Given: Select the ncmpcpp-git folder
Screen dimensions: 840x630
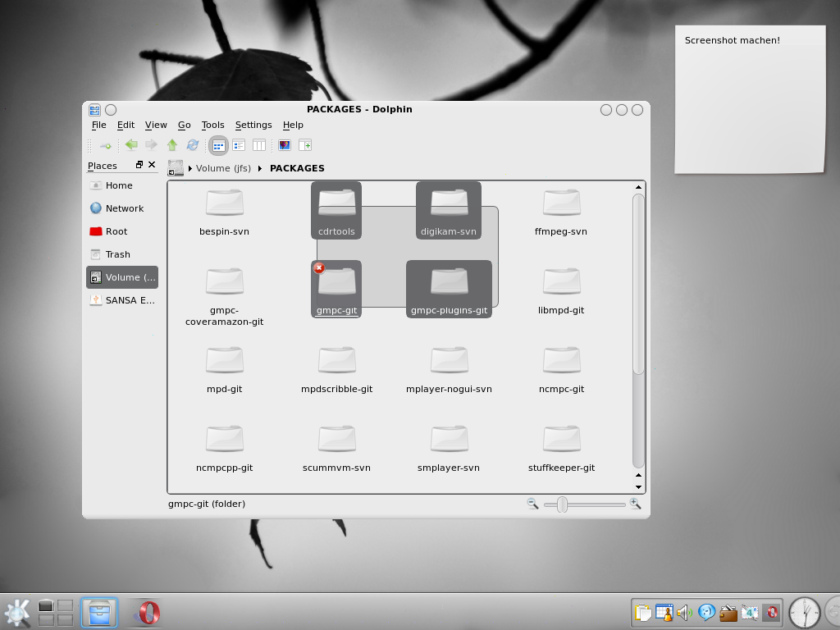Looking at the screenshot, I should point(225,449).
